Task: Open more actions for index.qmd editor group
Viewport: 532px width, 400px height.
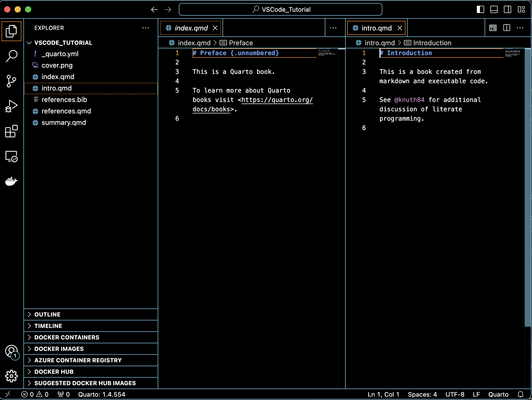Action: pyautogui.click(x=333, y=28)
